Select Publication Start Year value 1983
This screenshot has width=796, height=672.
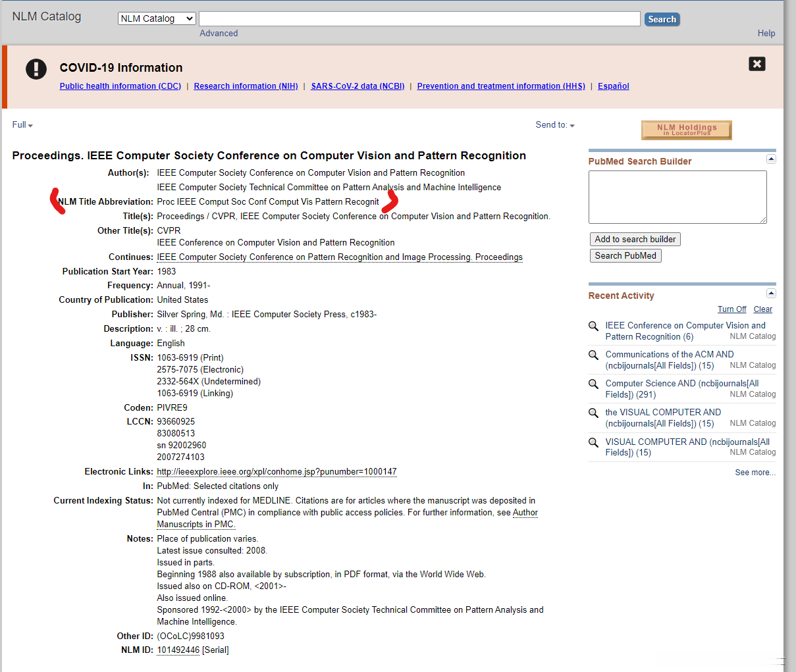click(167, 272)
